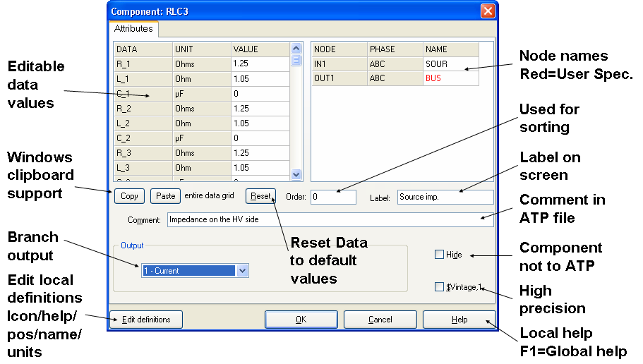
Task: Select the BUS node name cell
Action: [450, 78]
